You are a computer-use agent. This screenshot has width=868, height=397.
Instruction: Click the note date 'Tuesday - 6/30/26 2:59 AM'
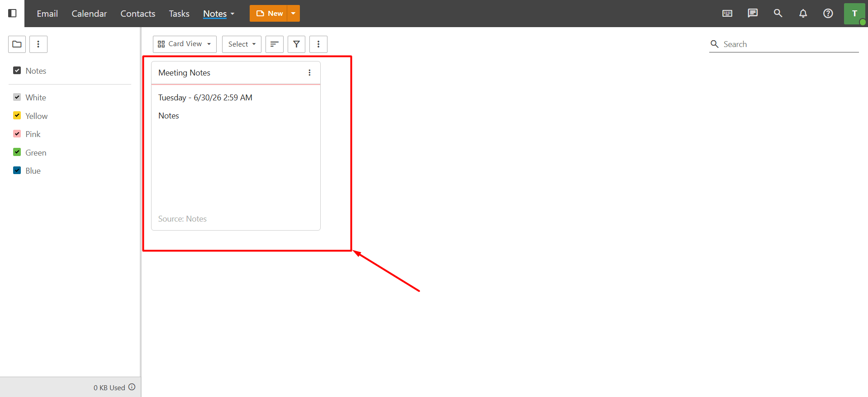205,98
